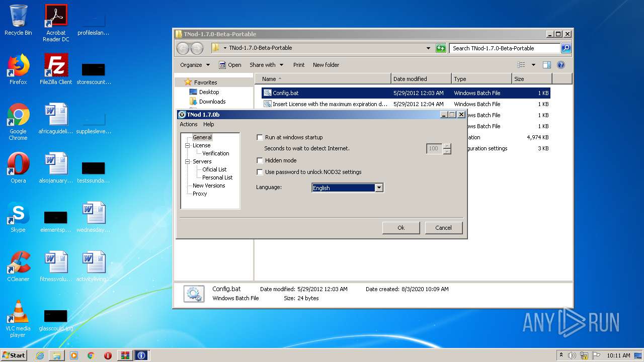The image size is (644, 362).
Task: Open Windows Media Player taskbar icon
Action: tap(74, 355)
